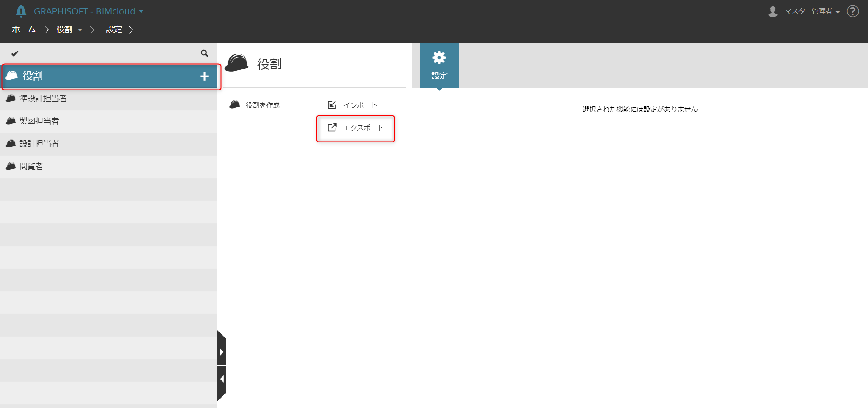868x408 pixels.
Task: Add a new role with plus icon
Action: click(204, 76)
